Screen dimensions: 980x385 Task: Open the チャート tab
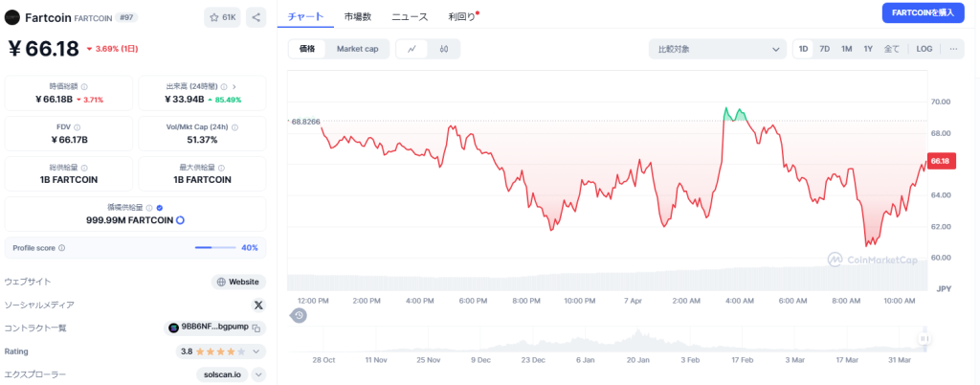pos(305,17)
